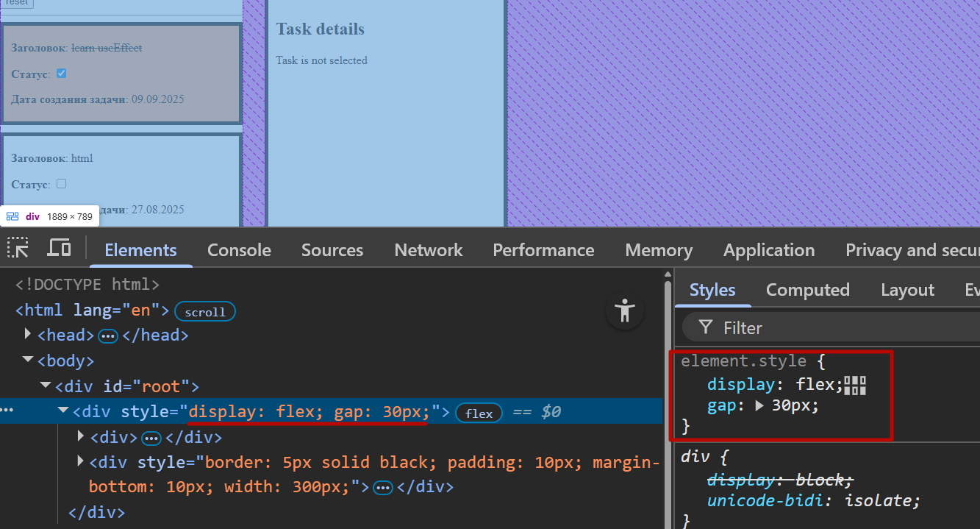Collapse the div id root node

pyautogui.click(x=46, y=386)
